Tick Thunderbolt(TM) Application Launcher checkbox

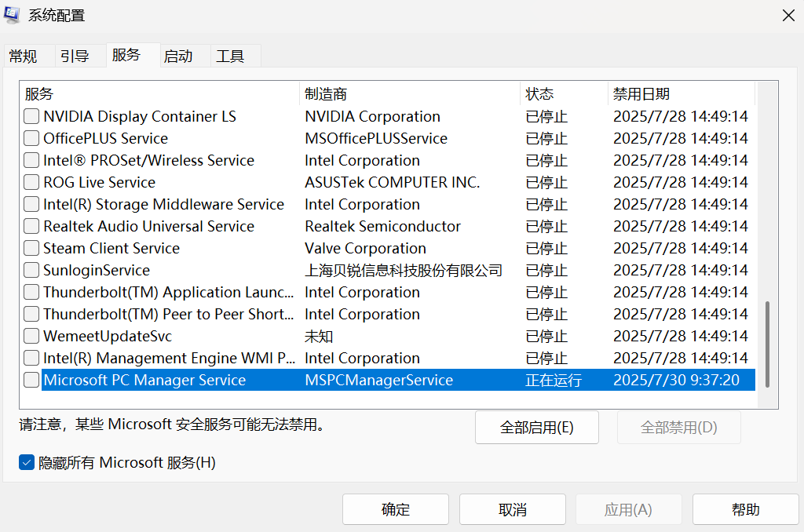(31, 292)
